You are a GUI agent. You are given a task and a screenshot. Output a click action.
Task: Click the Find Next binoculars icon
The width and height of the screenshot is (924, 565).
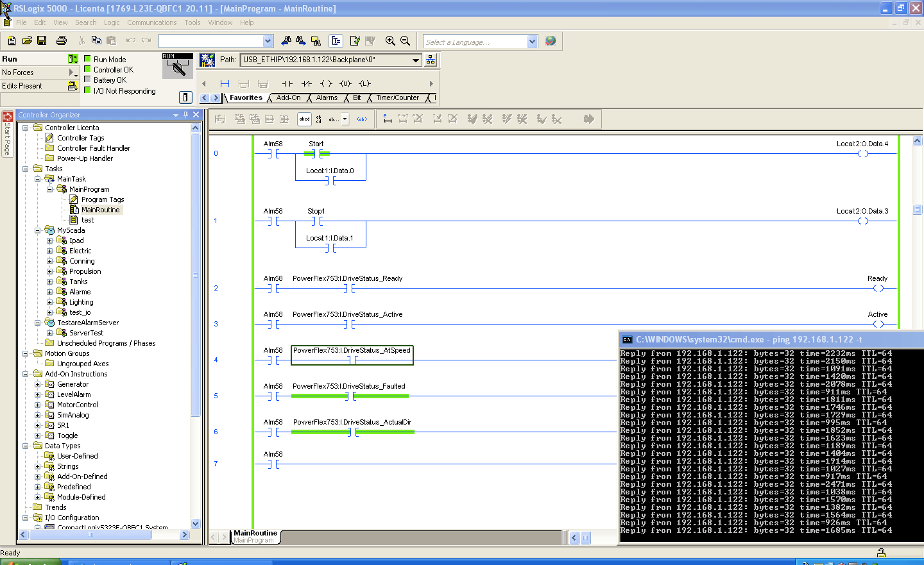(x=301, y=40)
